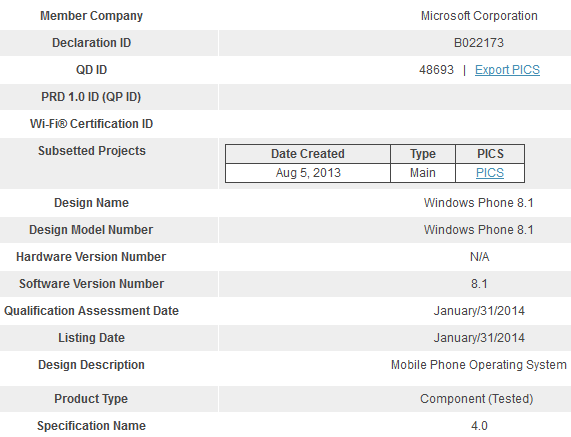Click the Design Model Number value Windows Phone 8.1

479,230
